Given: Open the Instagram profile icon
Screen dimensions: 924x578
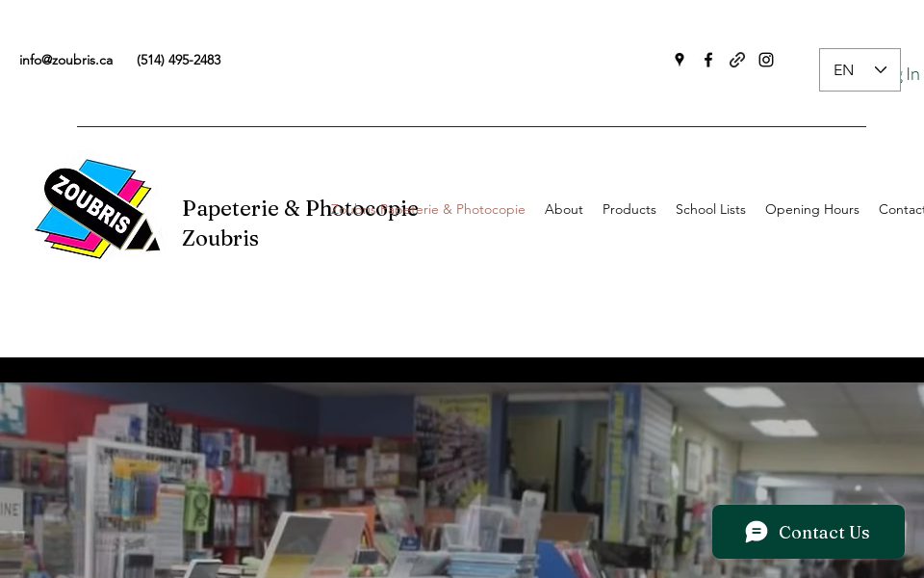Looking at the screenshot, I should (766, 60).
